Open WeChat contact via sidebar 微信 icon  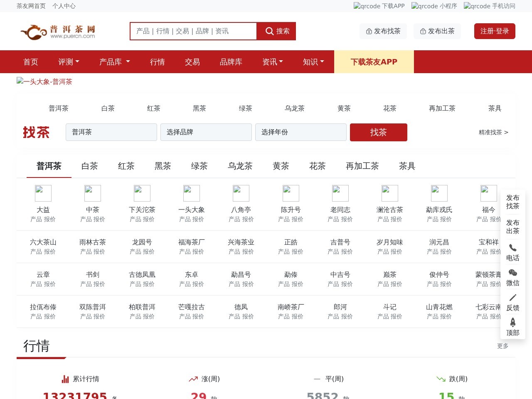coord(512,273)
